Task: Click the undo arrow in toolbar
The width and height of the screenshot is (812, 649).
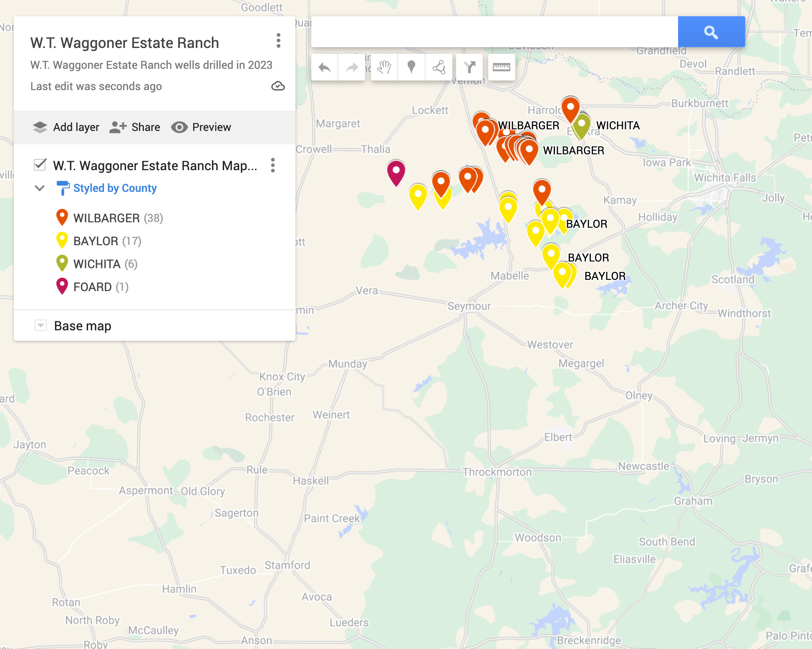Action: click(324, 67)
